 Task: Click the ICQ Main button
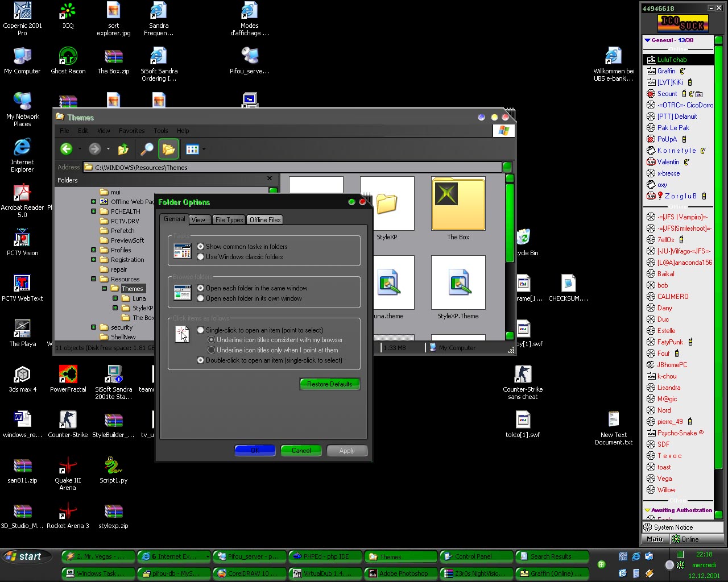click(655, 539)
